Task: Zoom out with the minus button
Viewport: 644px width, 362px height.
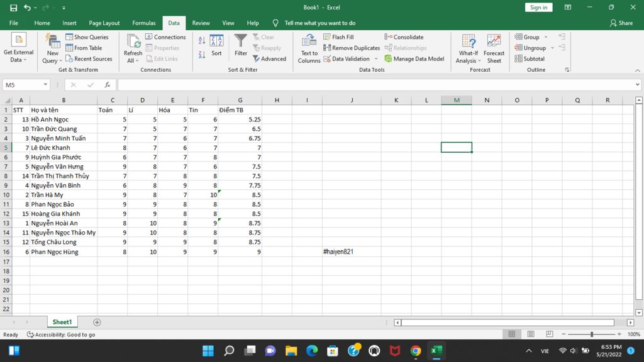Action: [563, 334]
